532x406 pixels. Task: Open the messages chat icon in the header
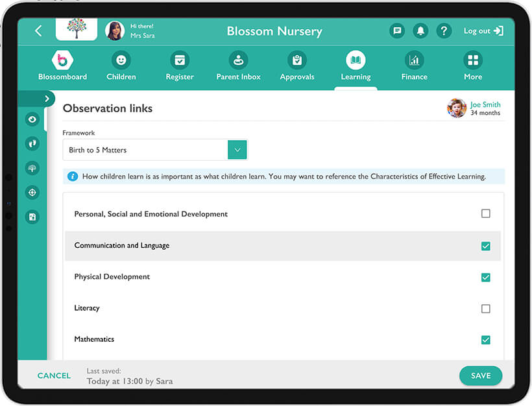(x=397, y=30)
